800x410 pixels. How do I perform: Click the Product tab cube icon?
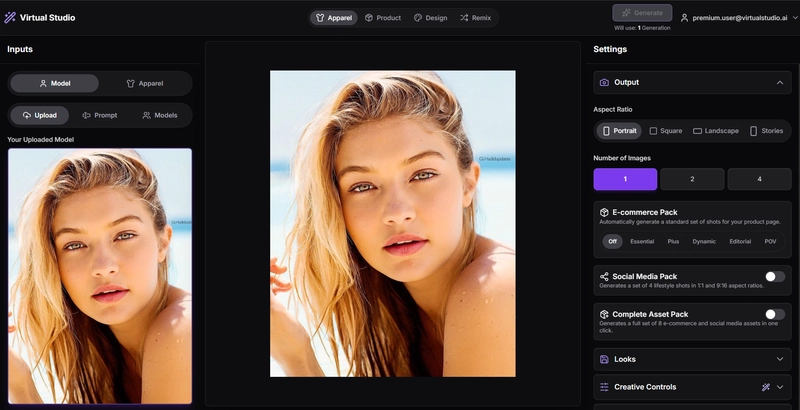pos(368,18)
